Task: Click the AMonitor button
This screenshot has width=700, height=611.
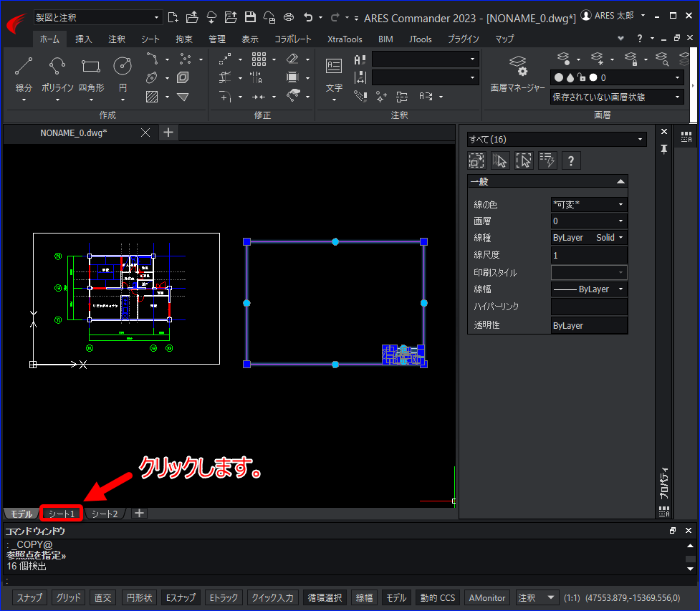Action: click(487, 597)
